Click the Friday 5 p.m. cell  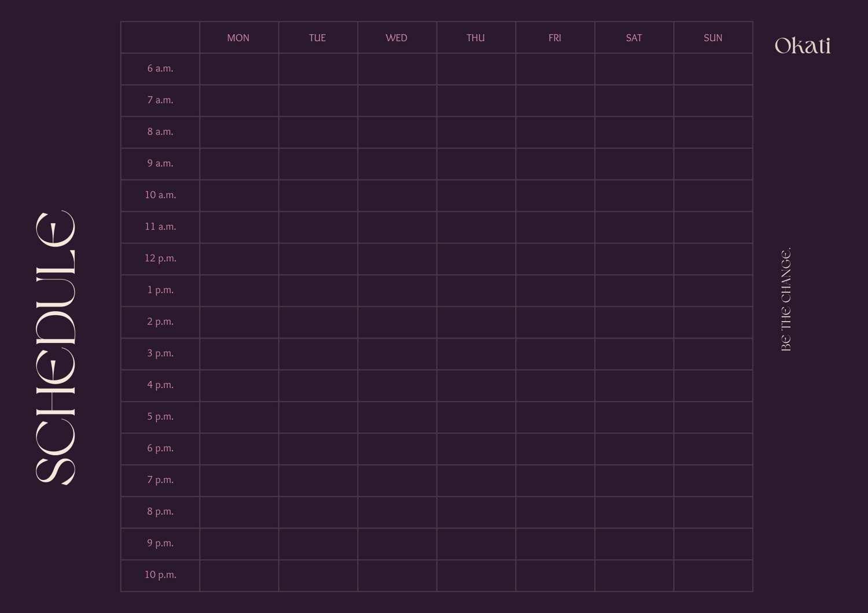click(x=555, y=417)
